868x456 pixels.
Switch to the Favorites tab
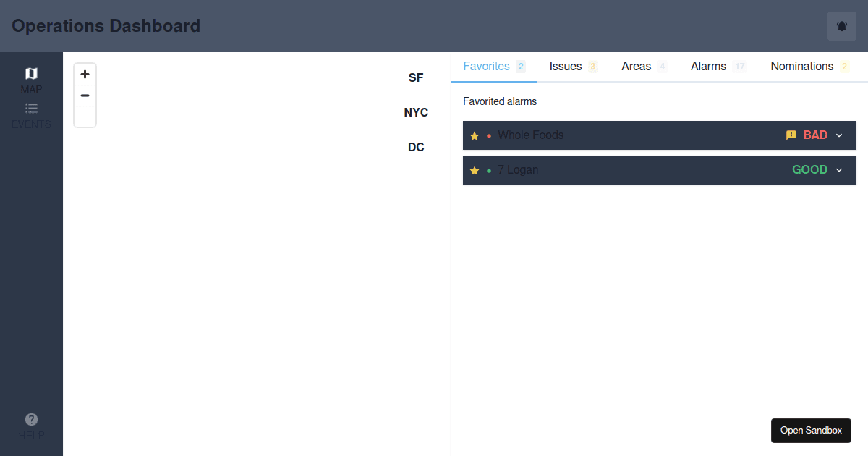pos(494,67)
